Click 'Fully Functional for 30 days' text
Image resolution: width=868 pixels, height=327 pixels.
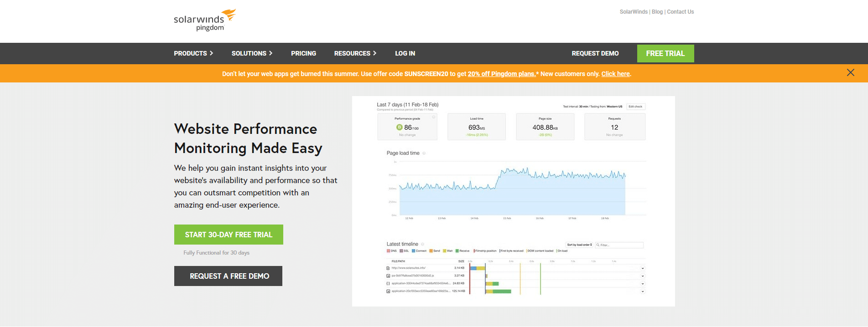click(x=216, y=253)
